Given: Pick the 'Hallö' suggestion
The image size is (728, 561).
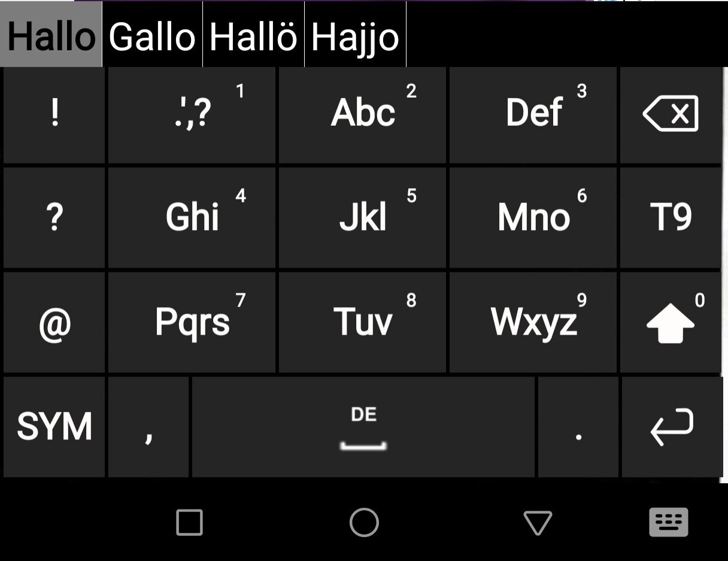Looking at the screenshot, I should tap(253, 36).
